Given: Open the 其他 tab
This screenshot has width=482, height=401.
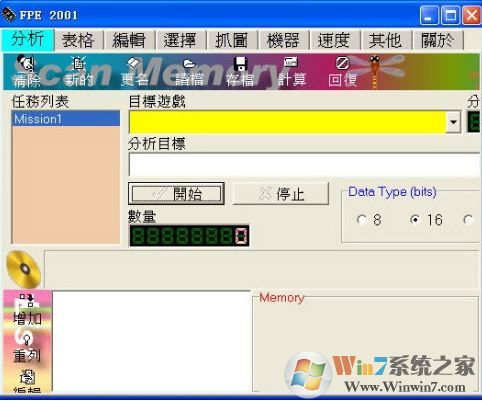Looking at the screenshot, I should click(x=385, y=40).
